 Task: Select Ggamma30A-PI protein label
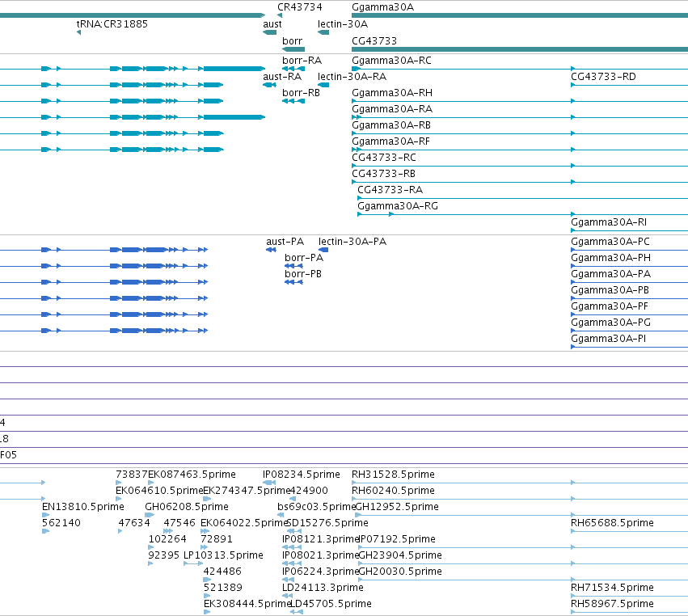click(x=608, y=339)
